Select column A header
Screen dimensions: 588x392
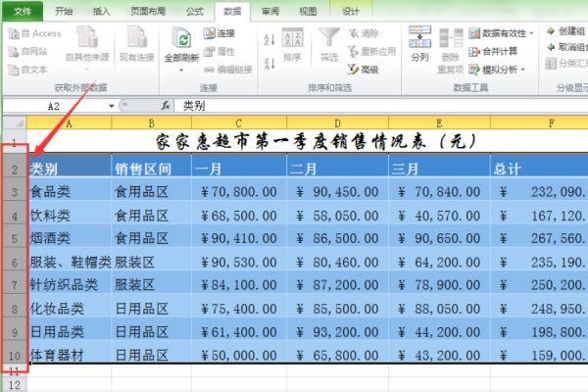69,123
